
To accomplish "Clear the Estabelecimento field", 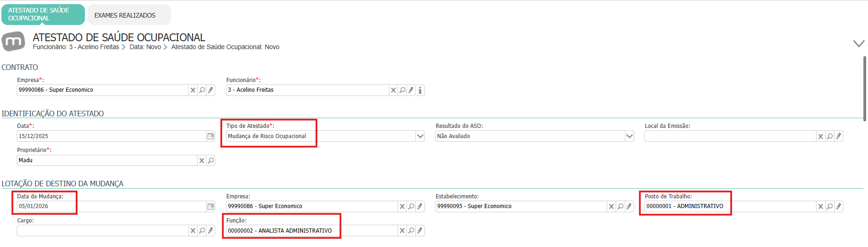I will 611,207.
